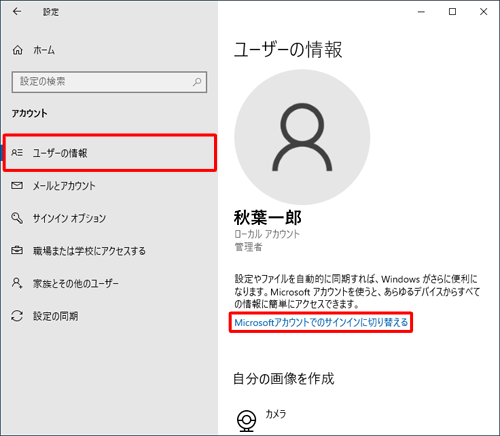Click the ローカル アカウント label
The height and width of the screenshot is (436, 500).
pos(267,234)
